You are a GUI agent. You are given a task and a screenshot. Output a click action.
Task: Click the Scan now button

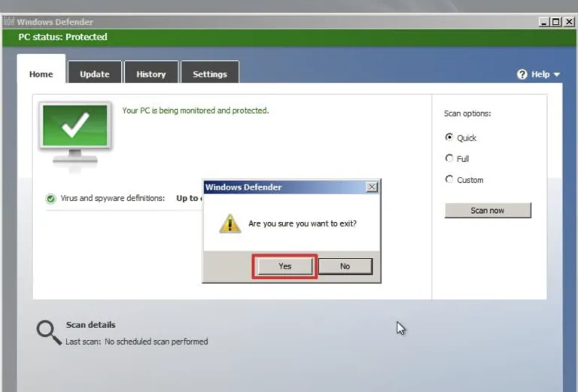click(488, 211)
